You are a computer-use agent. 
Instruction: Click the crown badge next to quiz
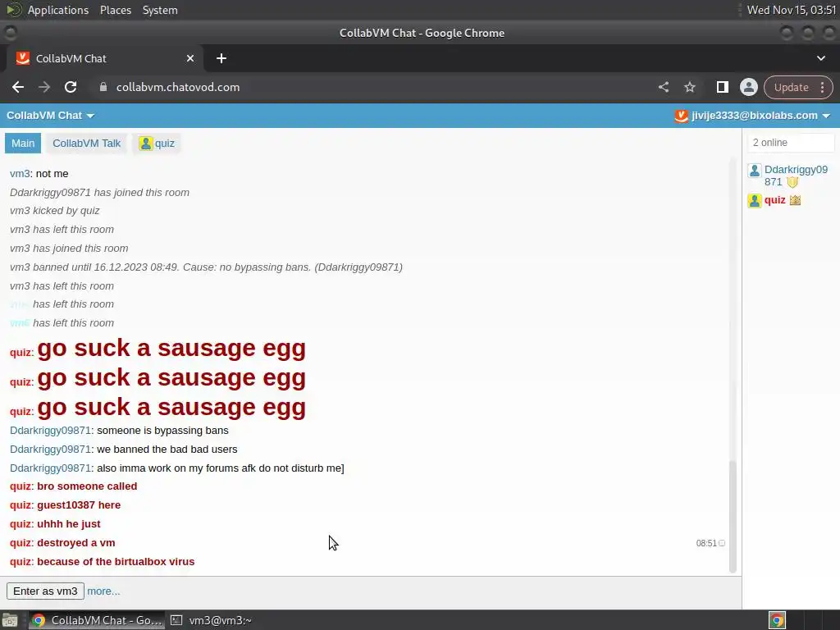(795, 200)
